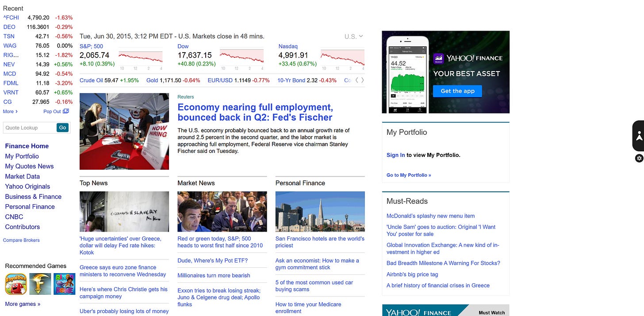Sign In to view My Portfolio
Image resolution: width=644 pixels, height=316 pixels.
click(395, 155)
